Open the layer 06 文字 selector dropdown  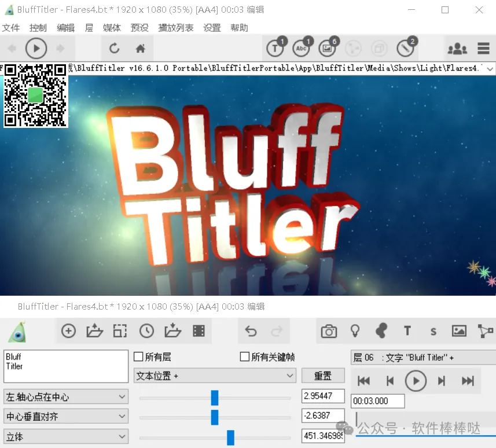coord(423,358)
